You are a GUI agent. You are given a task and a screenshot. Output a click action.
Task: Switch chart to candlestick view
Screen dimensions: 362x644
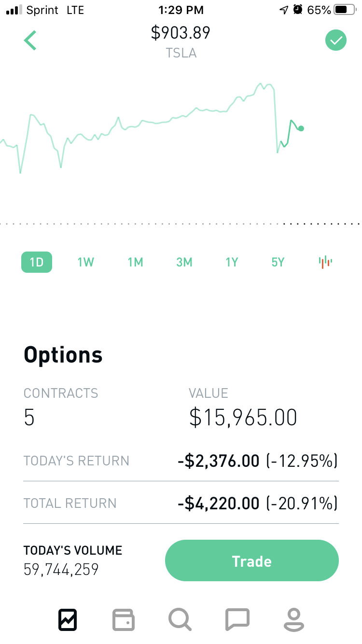(325, 262)
